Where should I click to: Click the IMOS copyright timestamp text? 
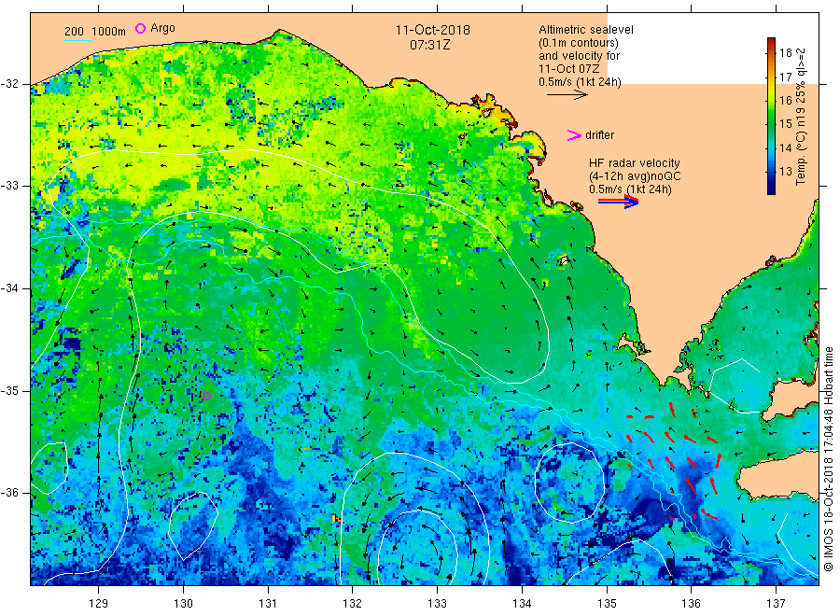tap(828, 458)
